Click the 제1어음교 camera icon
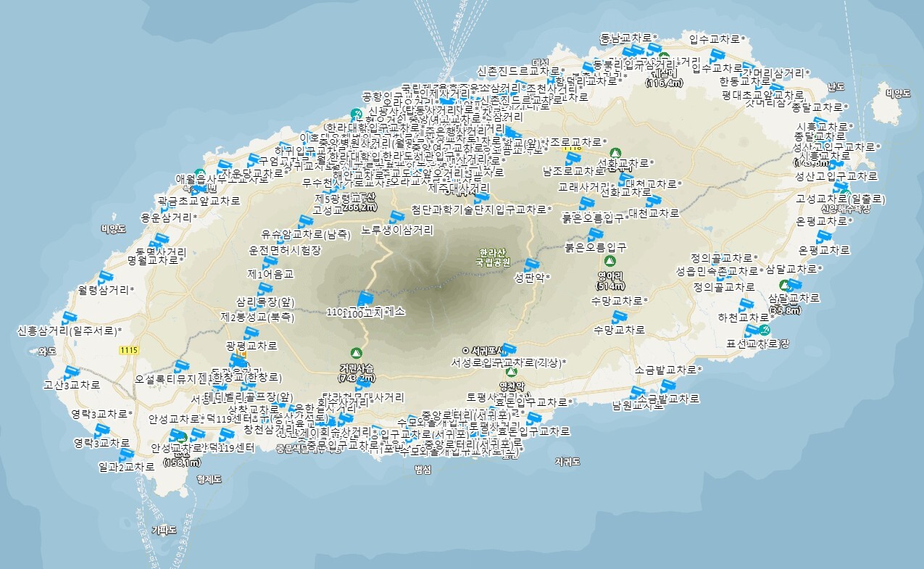924x569 pixels. tap(269, 262)
